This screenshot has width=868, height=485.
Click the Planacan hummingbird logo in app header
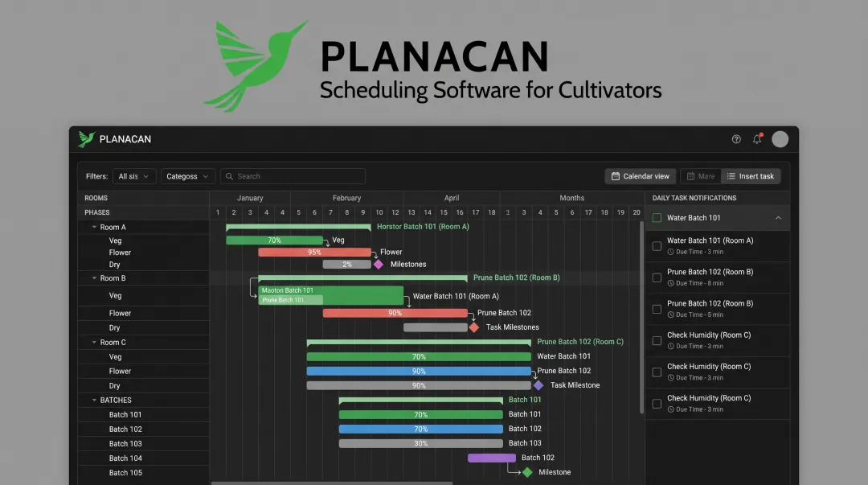pyautogui.click(x=86, y=139)
